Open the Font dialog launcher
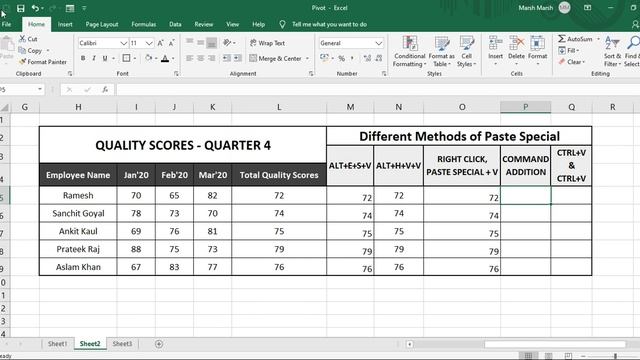 point(176,73)
